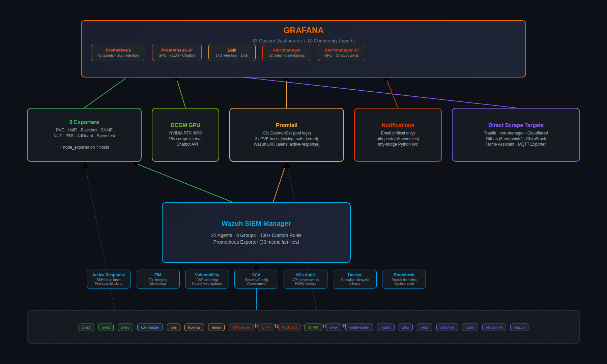The image size is (607, 364).
Task: Select the pve1 host chip
Action: [x=86, y=327]
